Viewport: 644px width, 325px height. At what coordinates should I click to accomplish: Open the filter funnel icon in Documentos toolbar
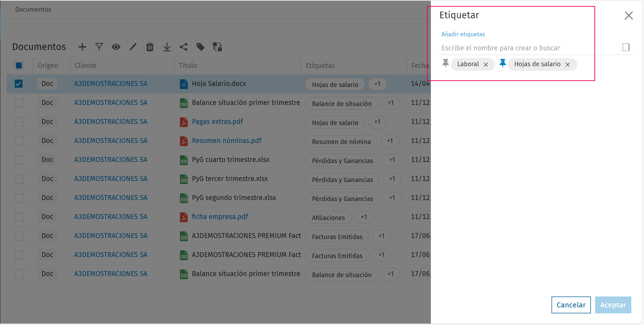pos(99,47)
